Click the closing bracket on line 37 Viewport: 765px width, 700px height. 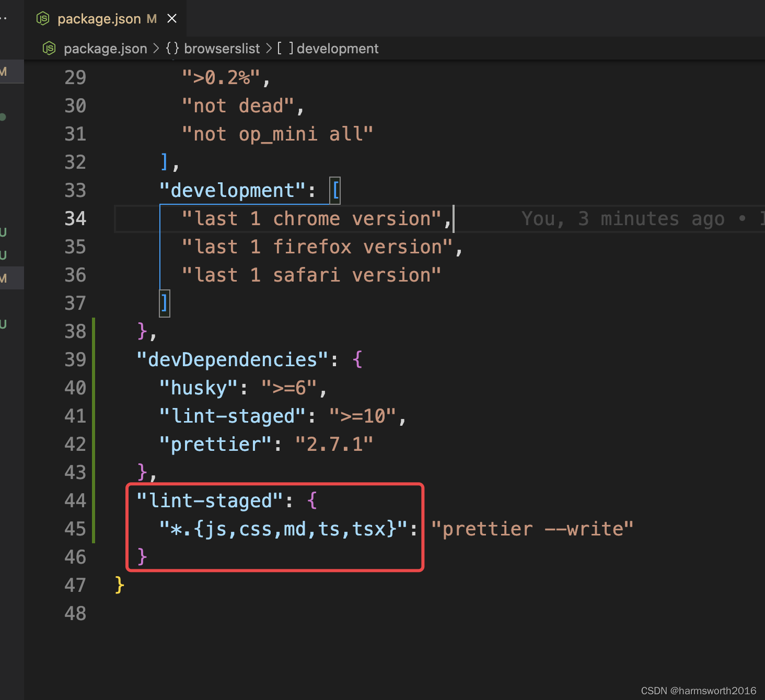(165, 304)
